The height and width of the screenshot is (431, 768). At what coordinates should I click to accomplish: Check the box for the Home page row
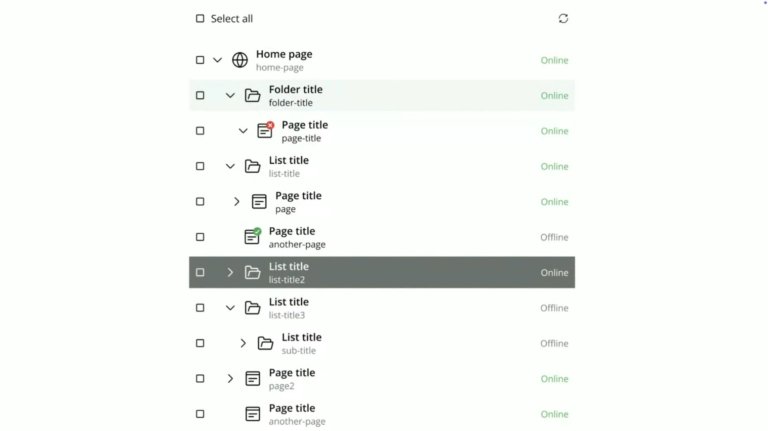coord(200,60)
